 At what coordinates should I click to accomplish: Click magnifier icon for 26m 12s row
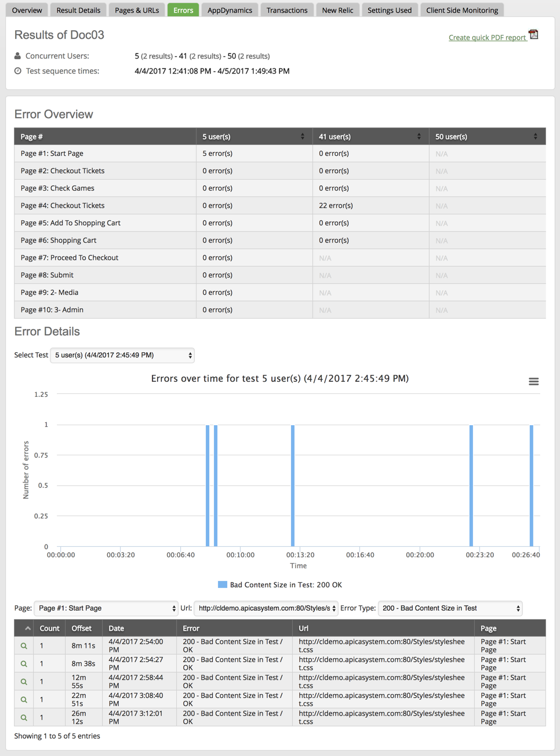coord(24,718)
